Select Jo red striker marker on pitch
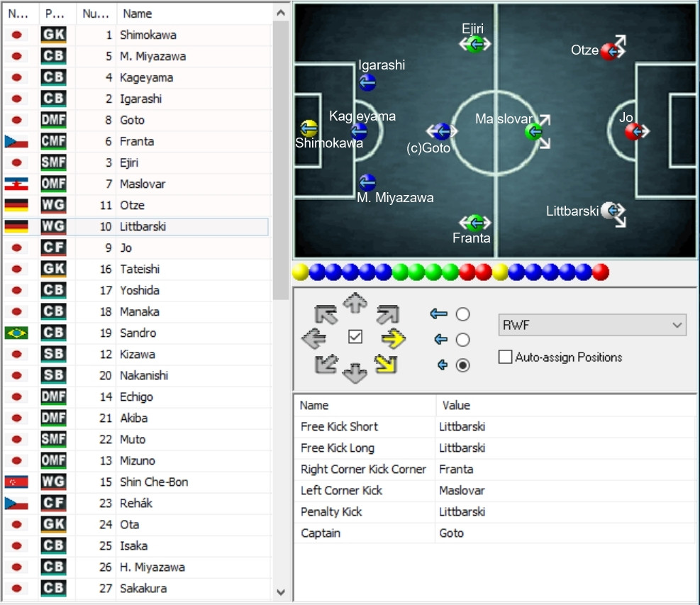Image resolution: width=700 pixels, height=605 pixels. (x=633, y=131)
